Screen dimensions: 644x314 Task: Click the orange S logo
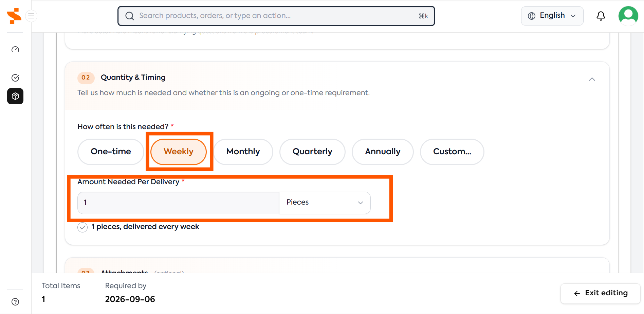click(x=14, y=16)
